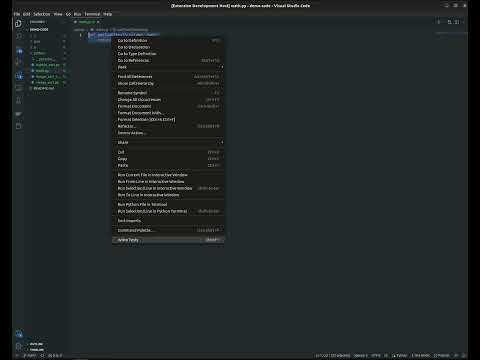480x360 pixels.
Task: Choose Go to Definition in context menu
Action: 168,41
